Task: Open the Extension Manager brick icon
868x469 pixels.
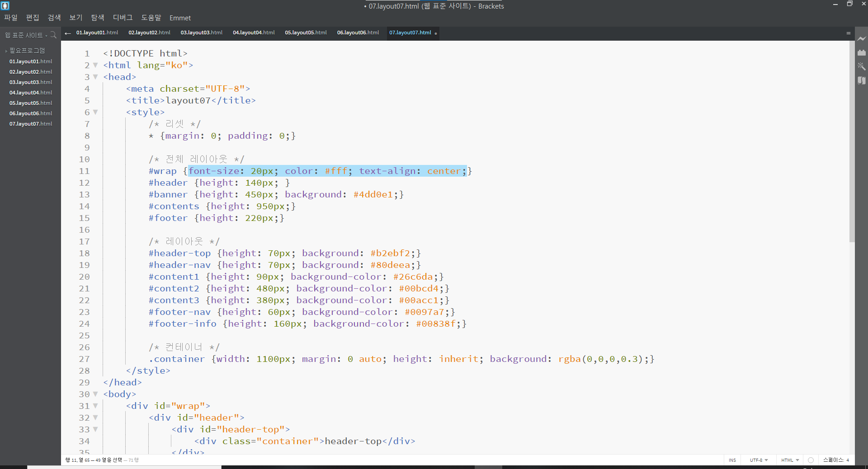Action: pos(862,52)
